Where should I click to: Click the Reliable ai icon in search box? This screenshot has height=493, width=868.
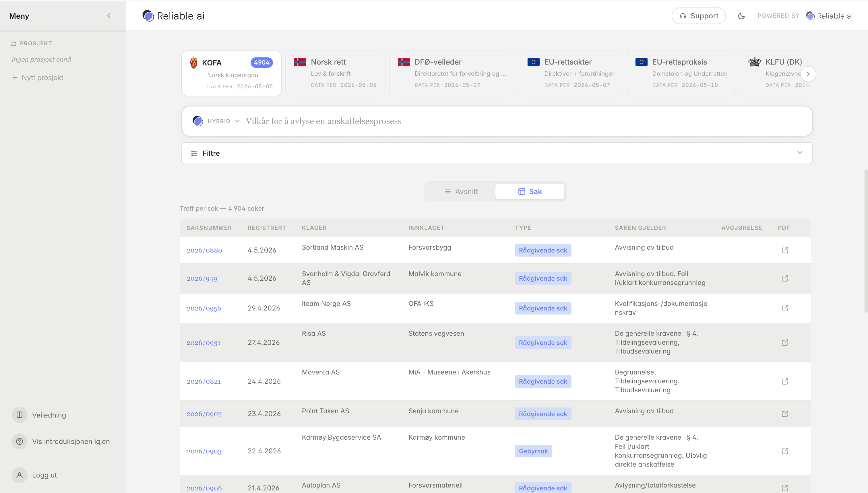(198, 121)
